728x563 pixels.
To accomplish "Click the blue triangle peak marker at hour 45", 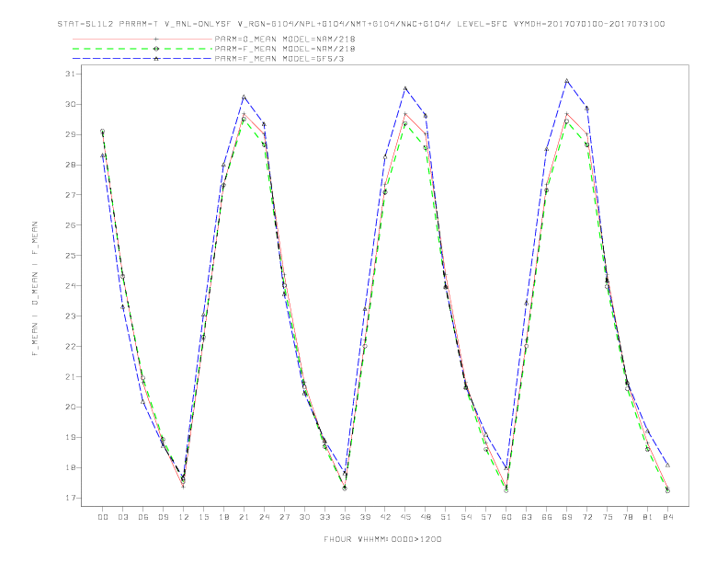I will coord(405,88).
